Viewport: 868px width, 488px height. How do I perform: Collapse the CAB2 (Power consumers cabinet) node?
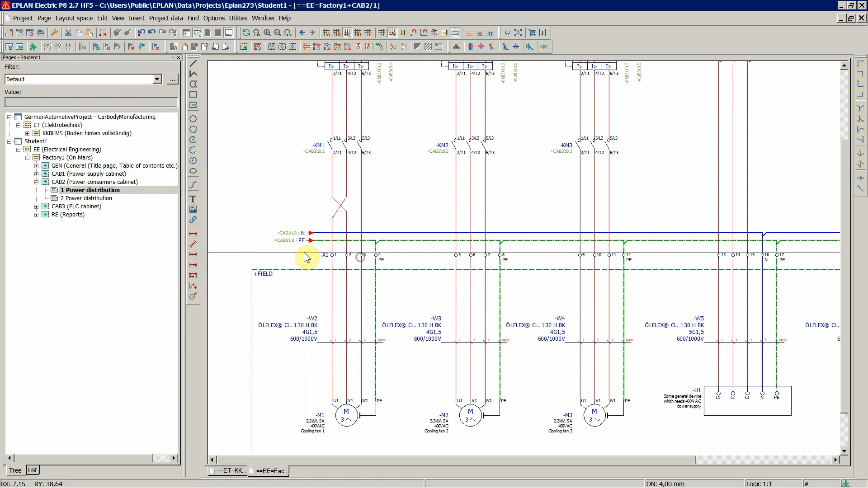[37, 182]
